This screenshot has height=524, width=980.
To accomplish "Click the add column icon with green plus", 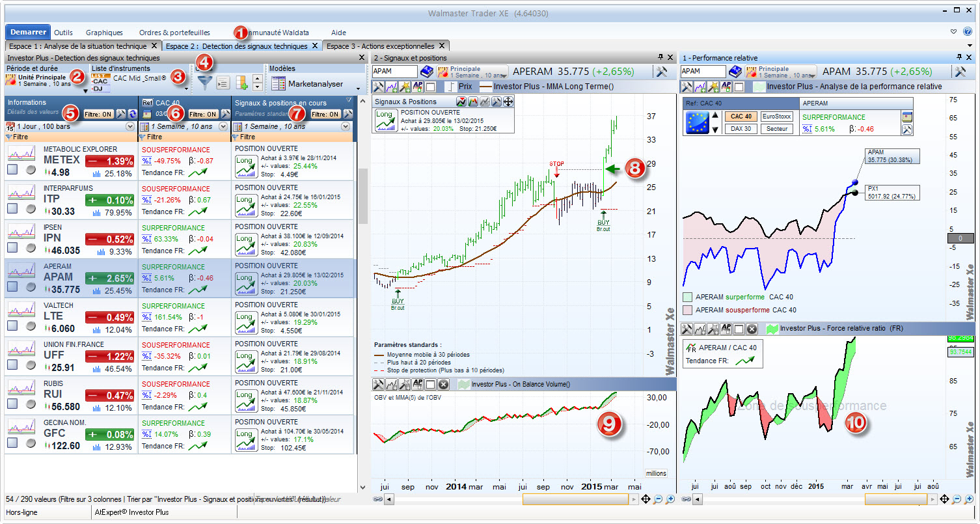I will click(x=243, y=83).
